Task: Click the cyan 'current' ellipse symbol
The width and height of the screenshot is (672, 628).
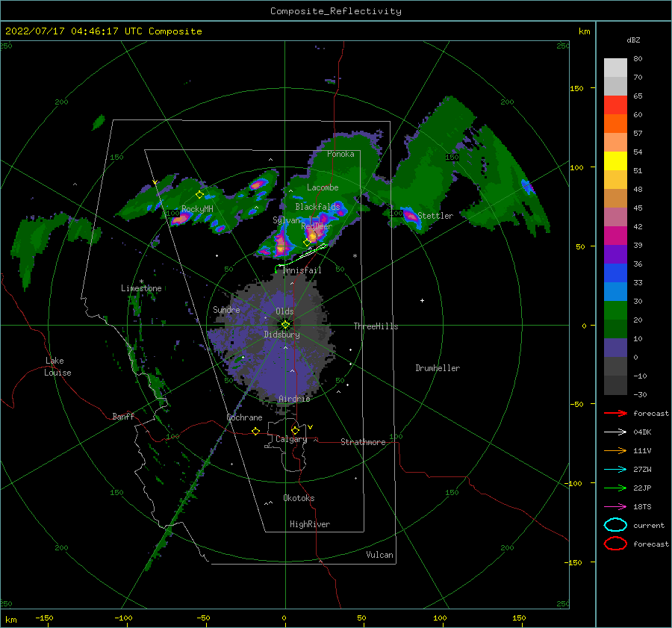Action: tap(615, 525)
